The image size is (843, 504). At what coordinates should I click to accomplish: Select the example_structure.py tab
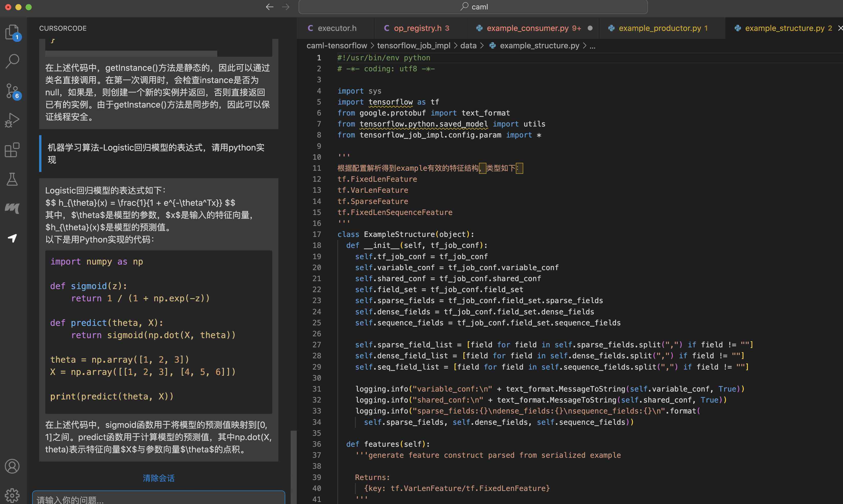tap(784, 28)
